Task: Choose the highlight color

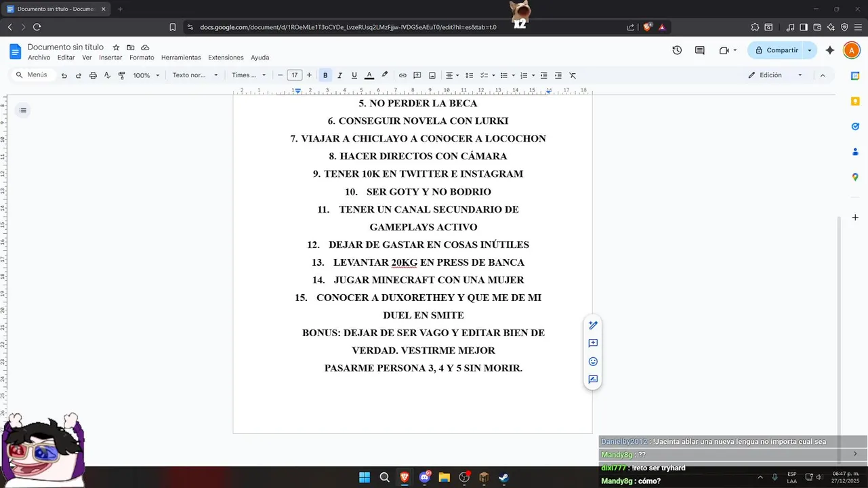Action: 385,75
